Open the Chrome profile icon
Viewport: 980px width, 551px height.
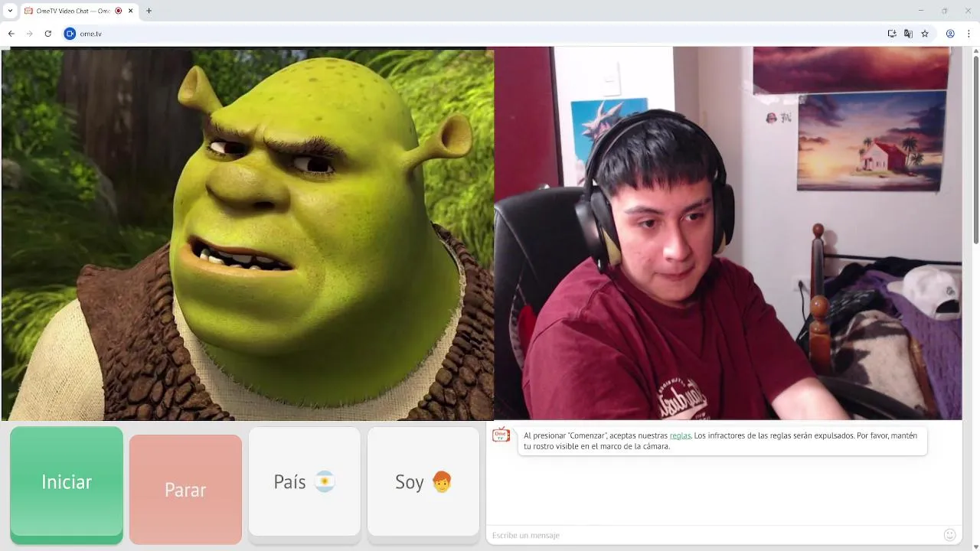coord(950,34)
